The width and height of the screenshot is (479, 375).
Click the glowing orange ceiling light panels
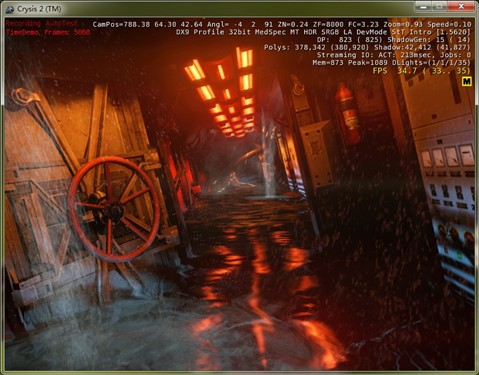tap(223, 92)
